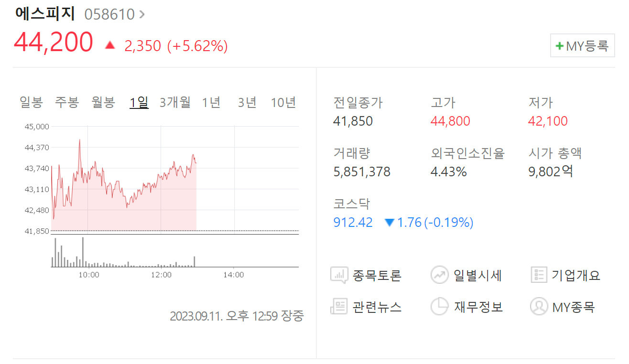The image size is (629, 364).
Task: Click the KOSDAQ index value 912.42
Action: [x=353, y=222]
